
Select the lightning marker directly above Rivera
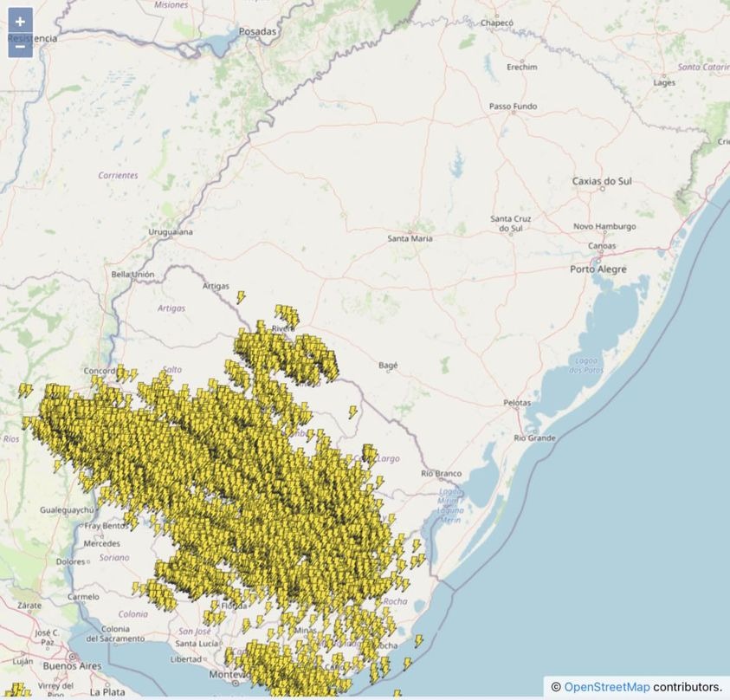(x=284, y=312)
